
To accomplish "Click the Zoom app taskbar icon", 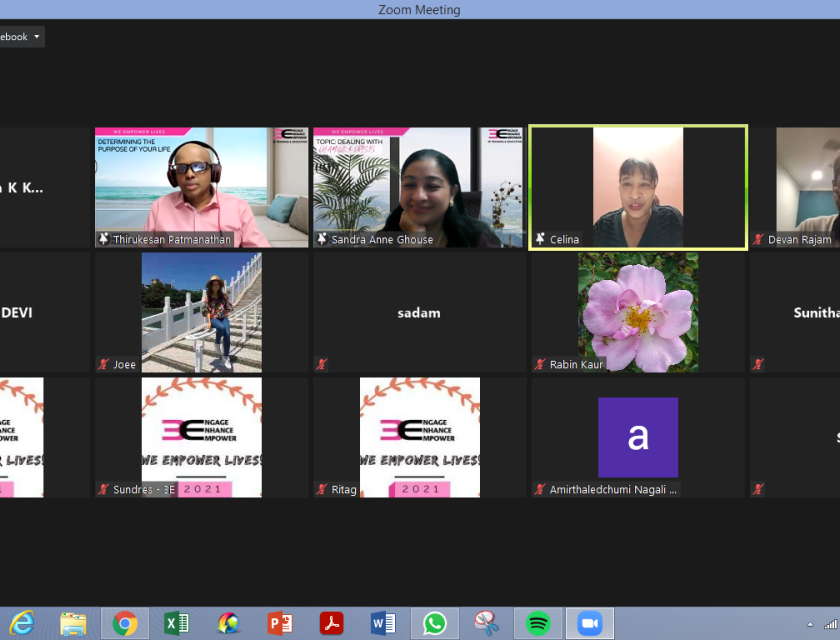I will 589,623.
